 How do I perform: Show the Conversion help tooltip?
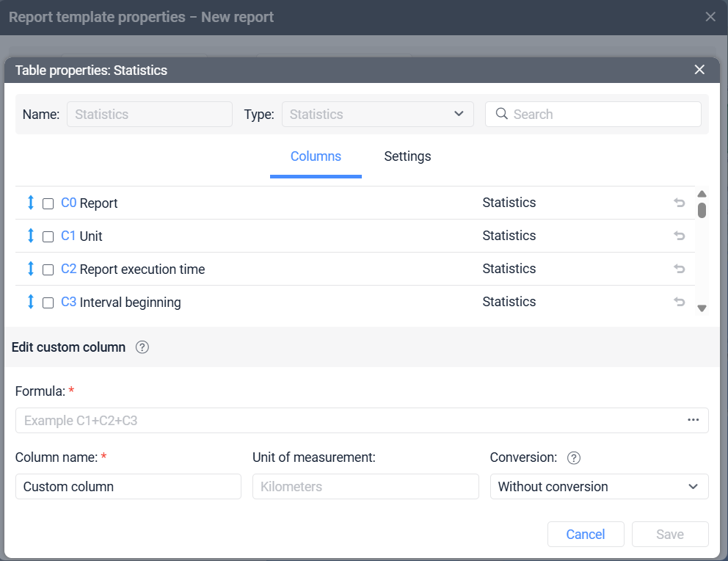point(574,457)
